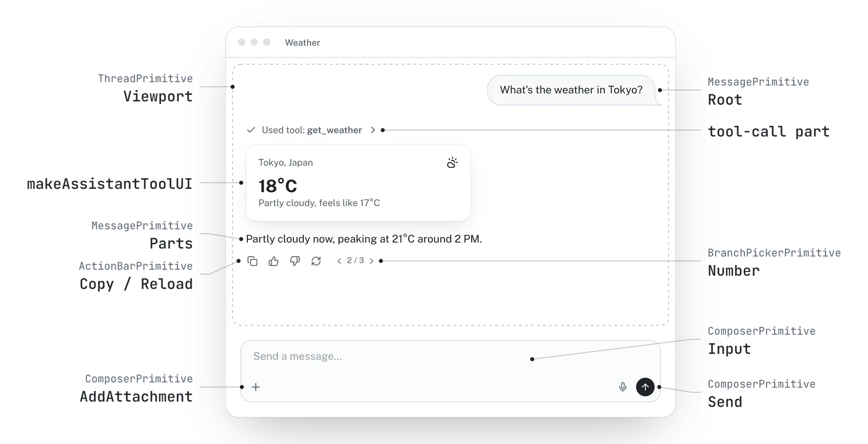The image size is (868, 444).
Task: Expand the 'Used tool: get_weather' details chevron
Action: coord(373,130)
